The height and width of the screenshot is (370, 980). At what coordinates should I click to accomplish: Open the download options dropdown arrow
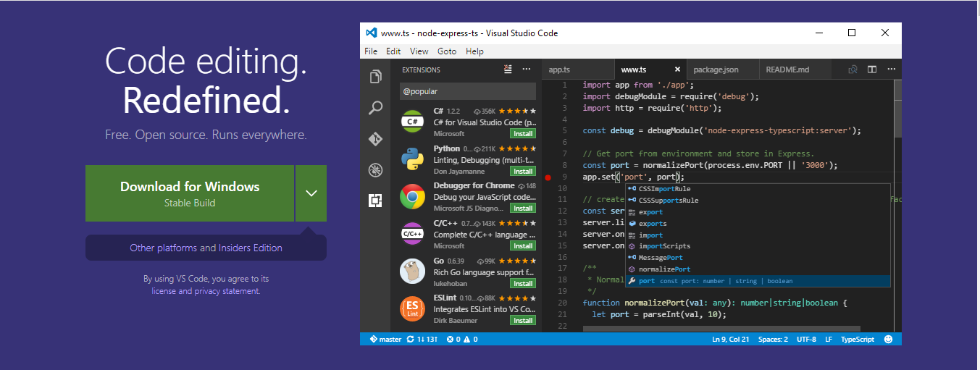pos(311,193)
